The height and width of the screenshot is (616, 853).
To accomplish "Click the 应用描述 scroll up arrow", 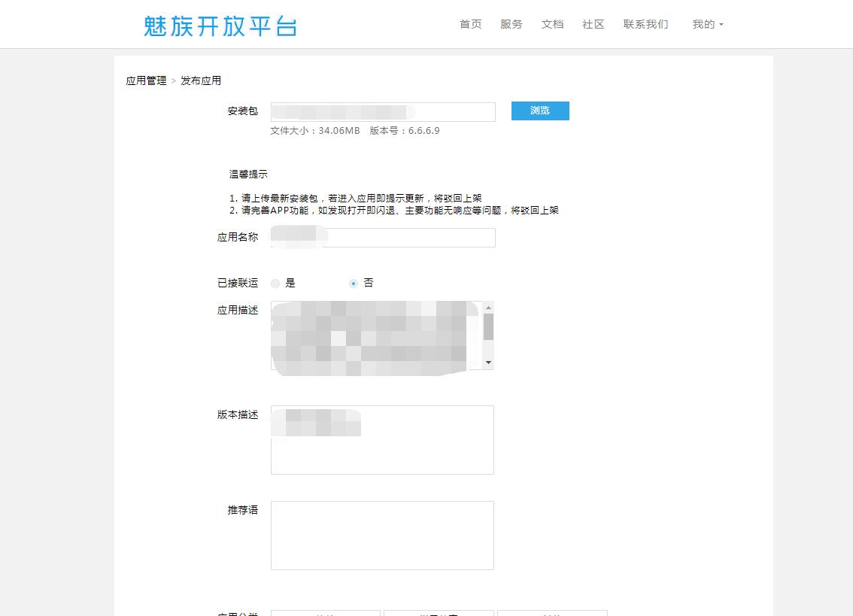I will [x=488, y=308].
